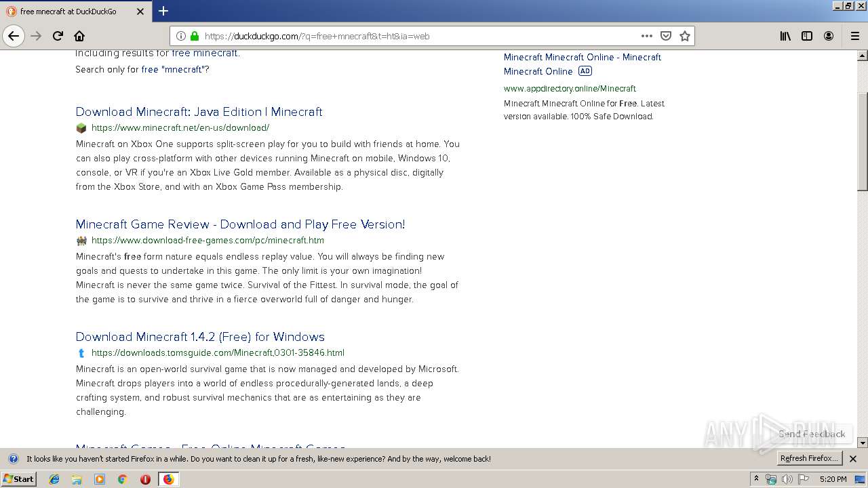Launch Internet Explorer from taskbar
The image size is (868, 488).
pos(54,479)
